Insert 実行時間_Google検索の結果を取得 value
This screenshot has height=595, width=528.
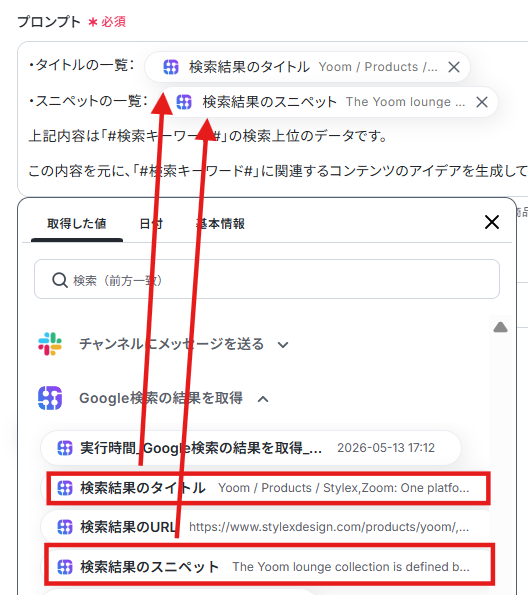pos(251,448)
